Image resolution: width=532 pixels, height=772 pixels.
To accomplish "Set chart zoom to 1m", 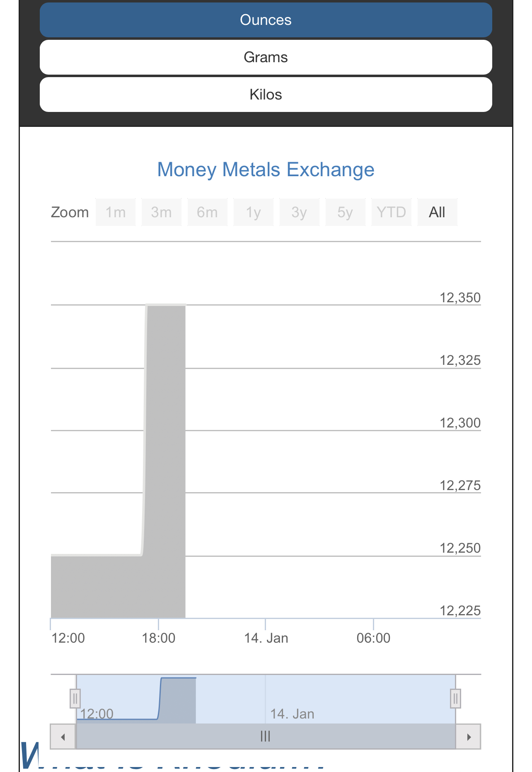I will coord(116,212).
